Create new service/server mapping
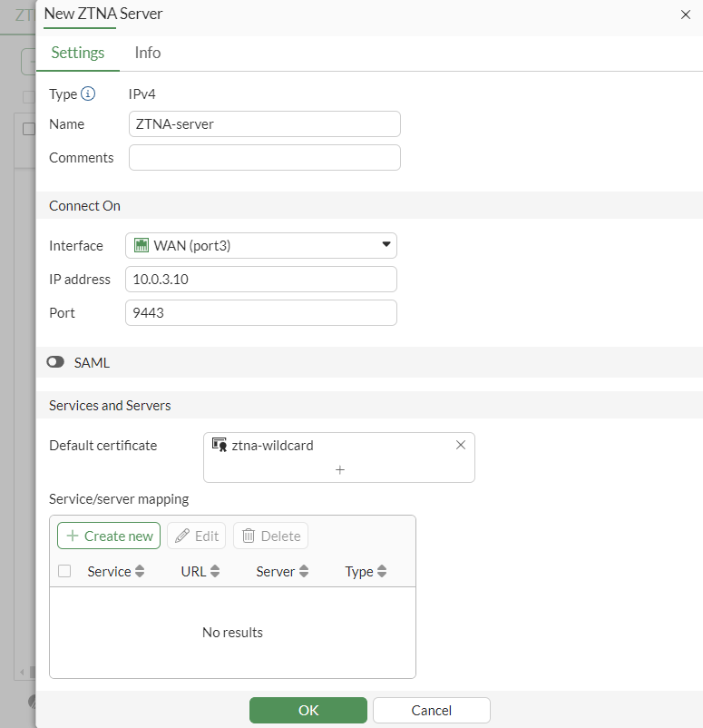 (109, 536)
